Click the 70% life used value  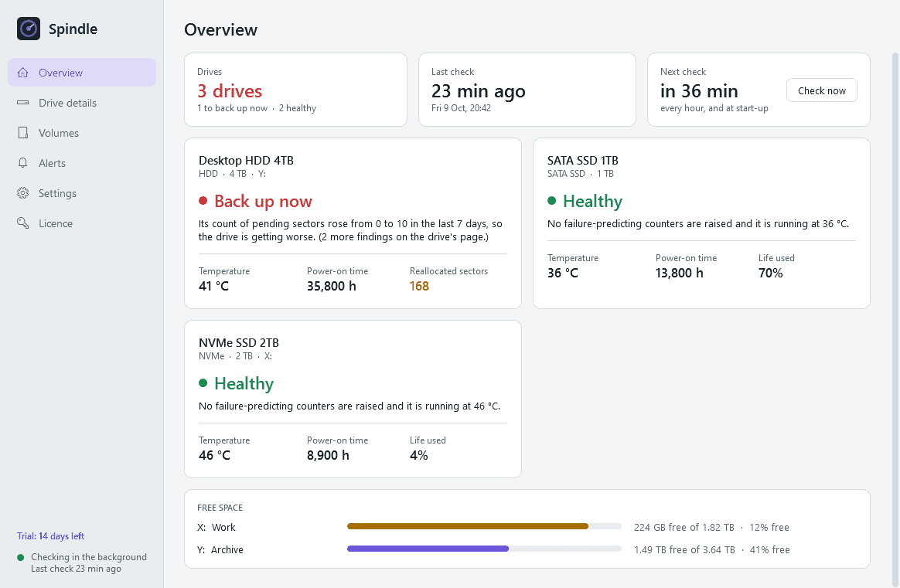click(770, 273)
